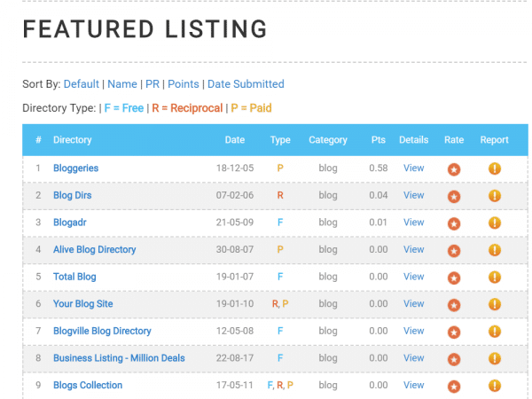Click the rate star in the Alive Blog Directory row

click(454, 250)
